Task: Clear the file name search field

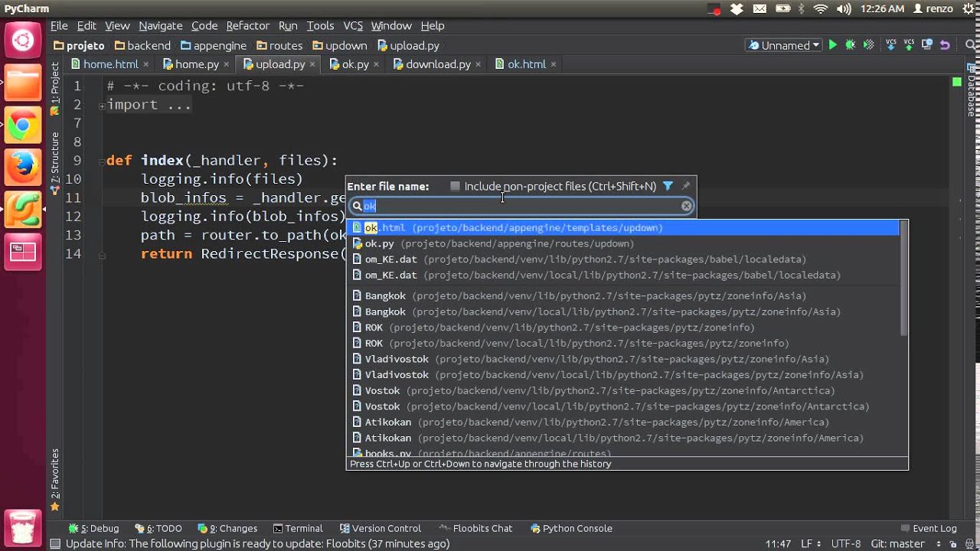Action: (687, 206)
